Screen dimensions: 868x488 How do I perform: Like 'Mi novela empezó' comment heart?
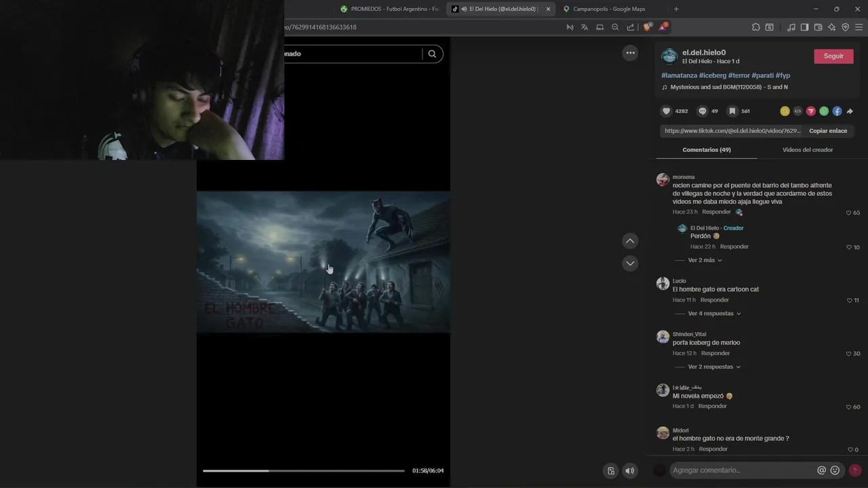[848, 407]
